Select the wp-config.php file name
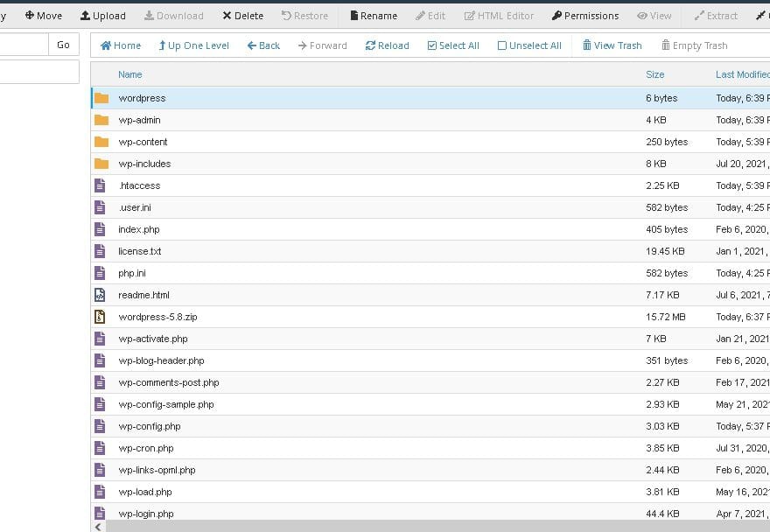The height and width of the screenshot is (532, 770). coord(150,426)
